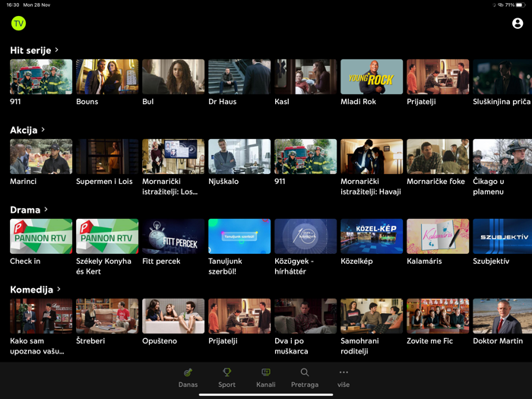Open Opušteno thumbnail
This screenshot has height=399, width=532.
173,316
